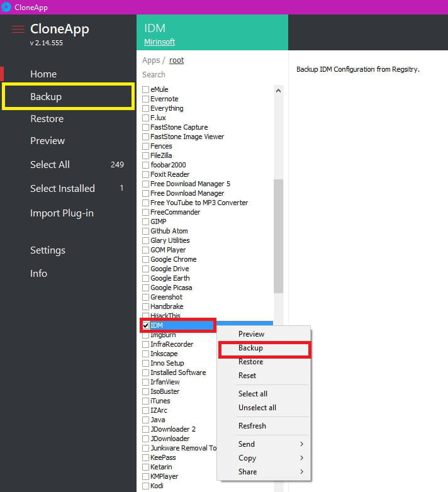The height and width of the screenshot is (492, 448).
Task: Click Select Installed in sidebar
Action: coord(62,188)
